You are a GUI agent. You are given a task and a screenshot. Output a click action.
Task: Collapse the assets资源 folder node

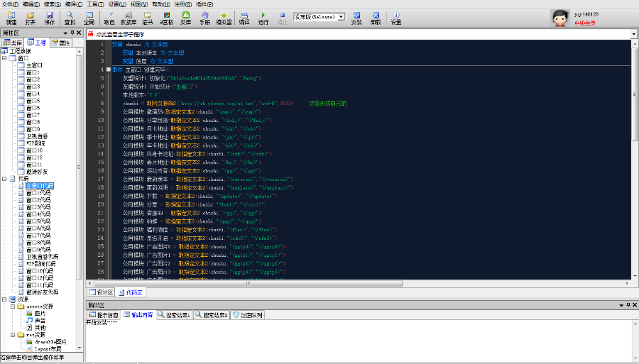point(13,307)
